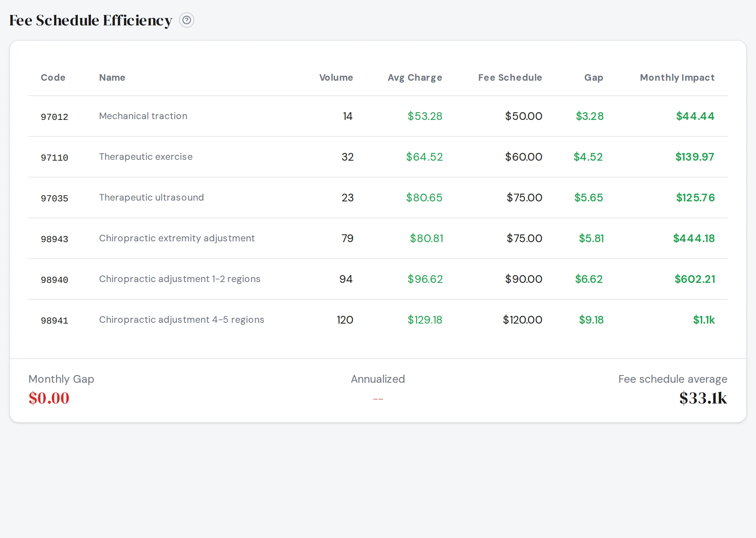Image resolution: width=756 pixels, height=538 pixels.
Task: Click the Code column header
Action: coord(53,78)
